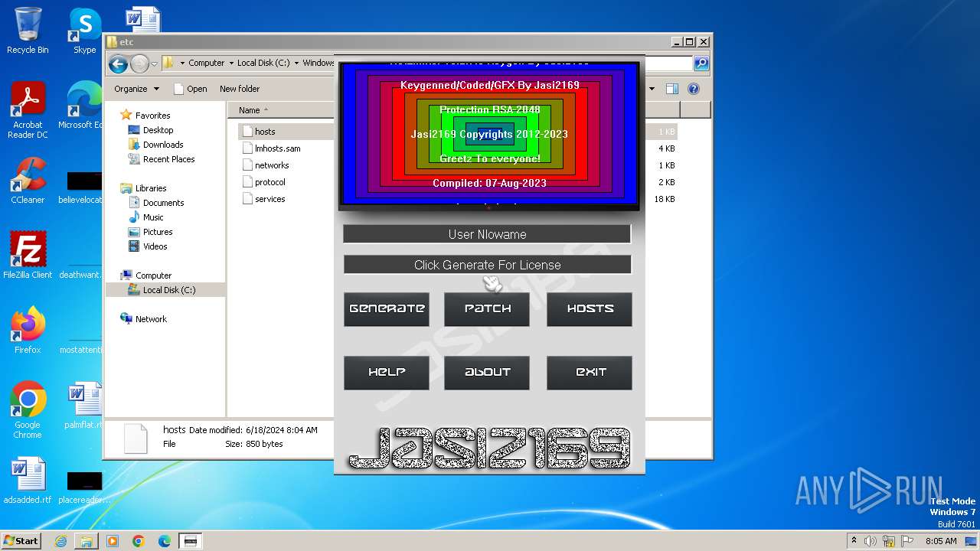The image size is (980, 551).
Task: Click the User Name input field
Action: click(487, 234)
